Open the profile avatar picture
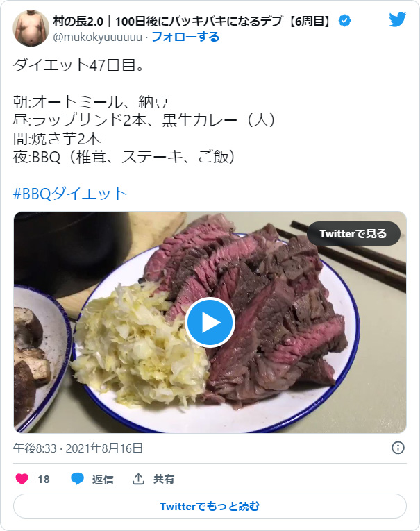Screen dimensions: 420x531 click(x=31, y=28)
